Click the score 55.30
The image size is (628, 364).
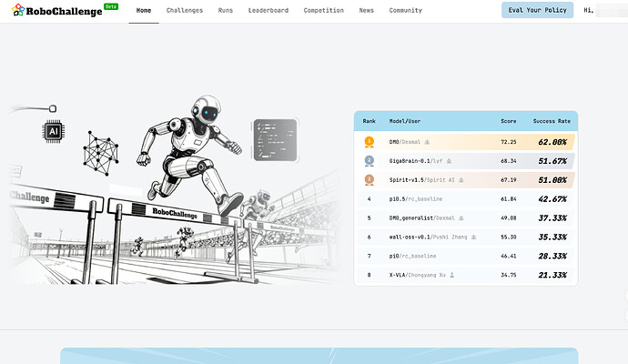pos(509,238)
